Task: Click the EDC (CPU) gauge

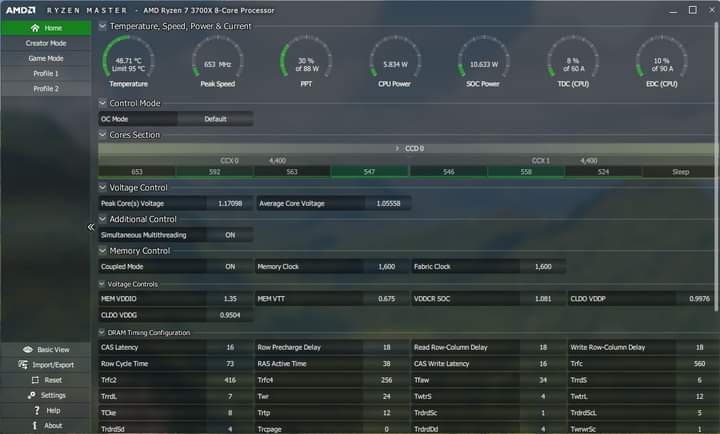Action: point(662,62)
